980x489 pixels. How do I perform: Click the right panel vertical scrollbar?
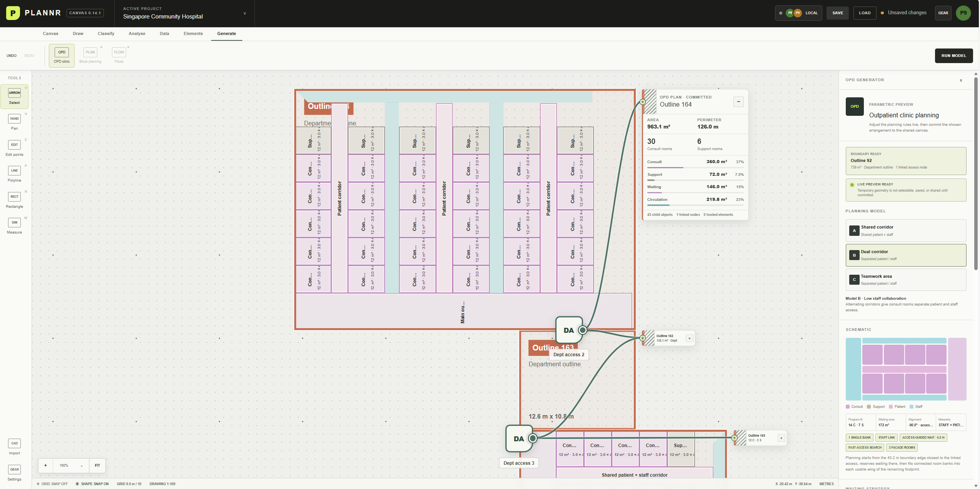pos(976,173)
